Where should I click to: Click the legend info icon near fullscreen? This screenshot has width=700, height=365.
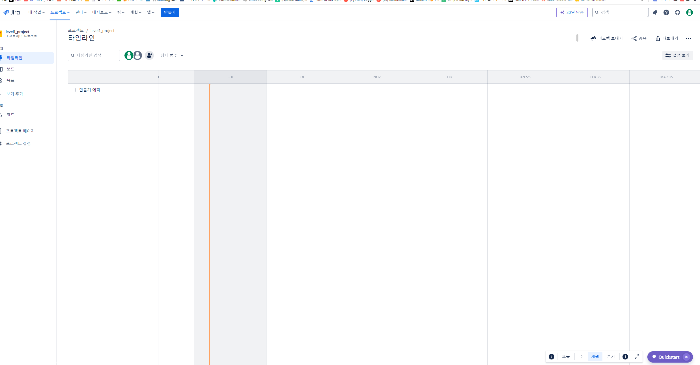tap(625, 357)
